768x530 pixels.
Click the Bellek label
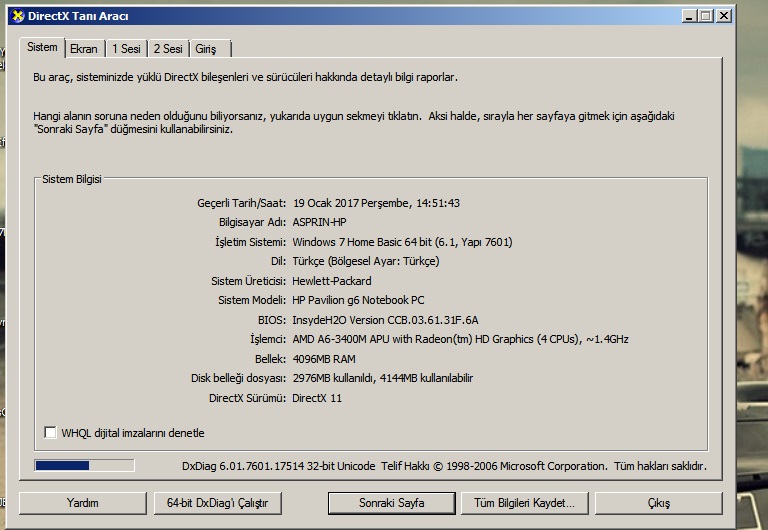270,359
